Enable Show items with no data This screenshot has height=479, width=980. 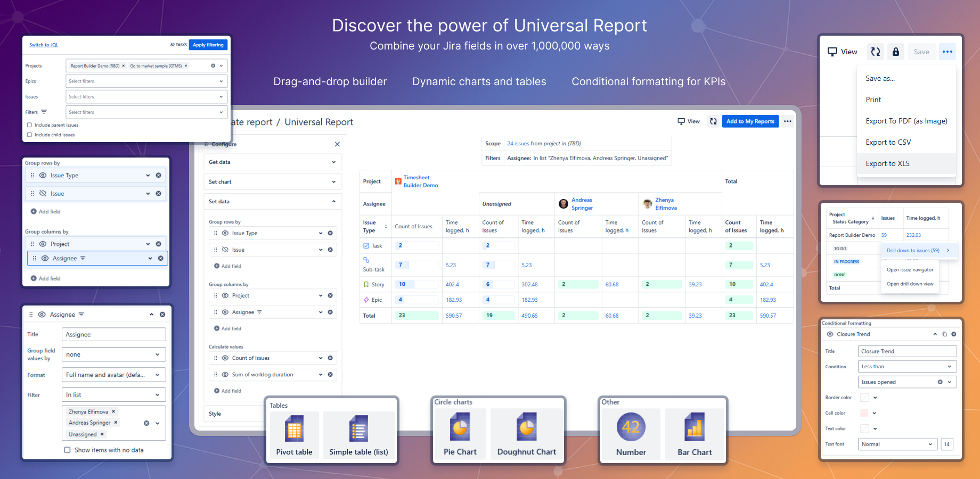click(68, 450)
